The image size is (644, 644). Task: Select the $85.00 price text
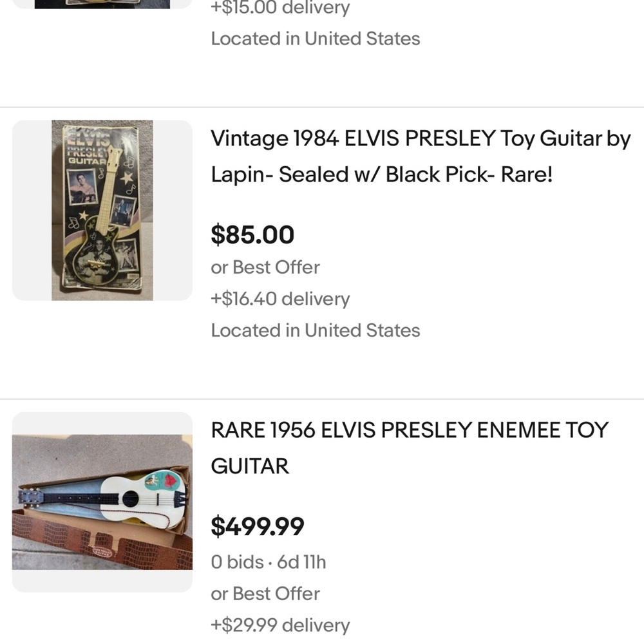click(x=252, y=235)
